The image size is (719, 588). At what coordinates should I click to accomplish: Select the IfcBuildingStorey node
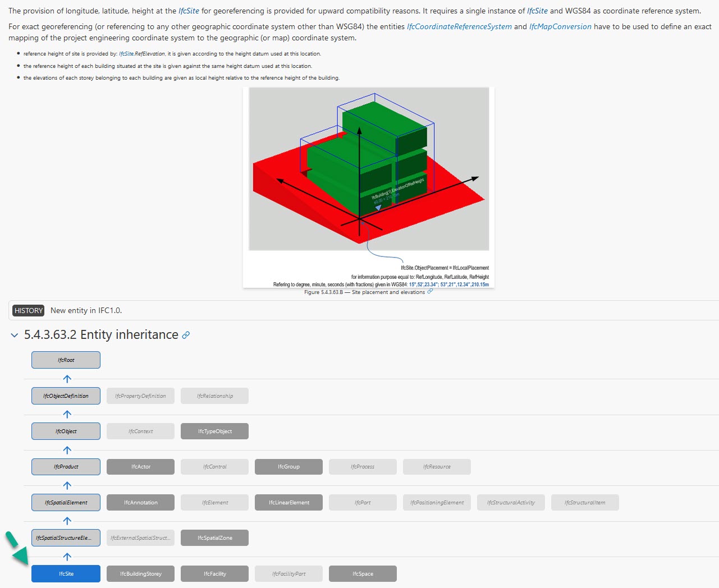[140, 573]
